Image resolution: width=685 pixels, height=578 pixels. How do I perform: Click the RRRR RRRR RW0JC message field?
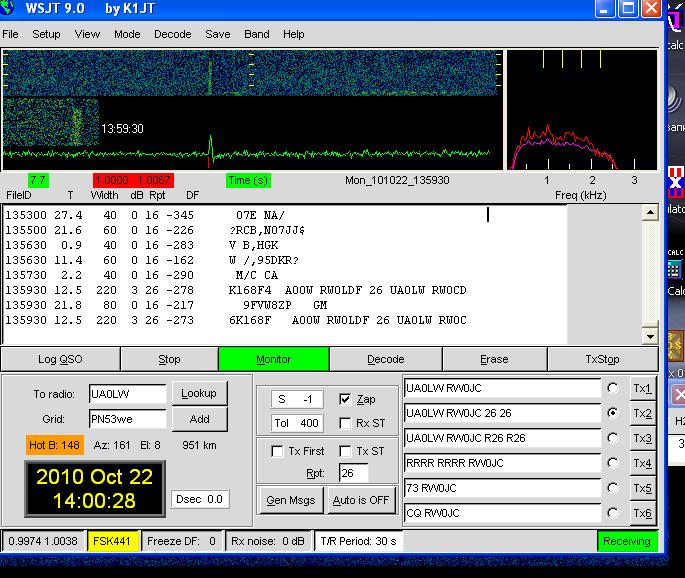pyautogui.click(x=502, y=463)
